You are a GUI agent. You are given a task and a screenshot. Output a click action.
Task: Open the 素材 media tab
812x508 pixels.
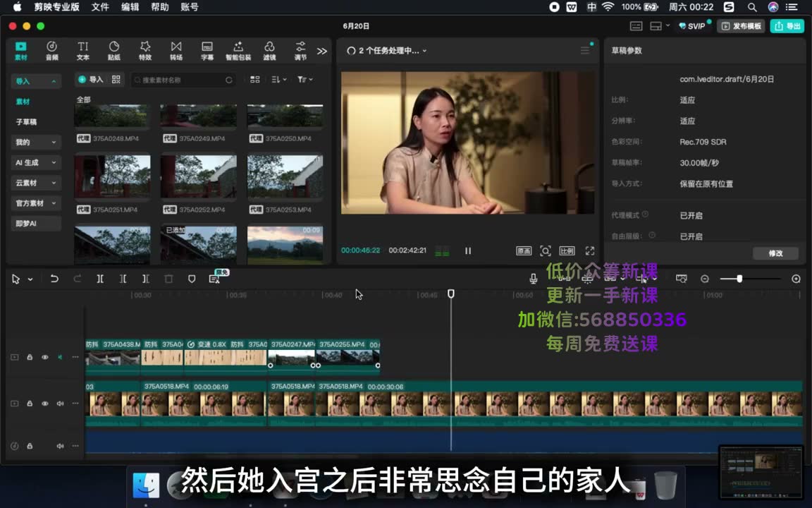tap(20, 51)
